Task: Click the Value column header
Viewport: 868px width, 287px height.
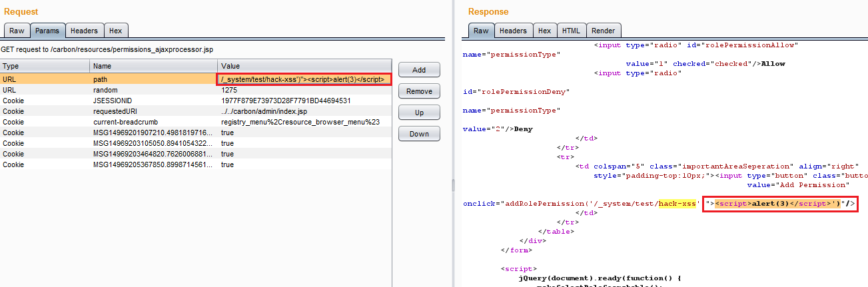Action: [304, 66]
